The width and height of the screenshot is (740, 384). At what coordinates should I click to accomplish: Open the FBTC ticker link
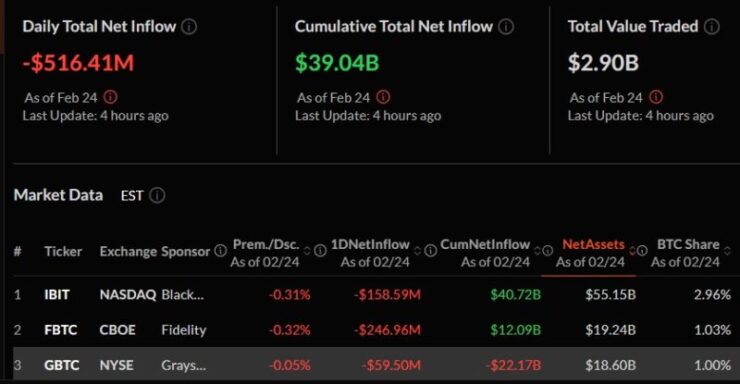[x=60, y=330]
